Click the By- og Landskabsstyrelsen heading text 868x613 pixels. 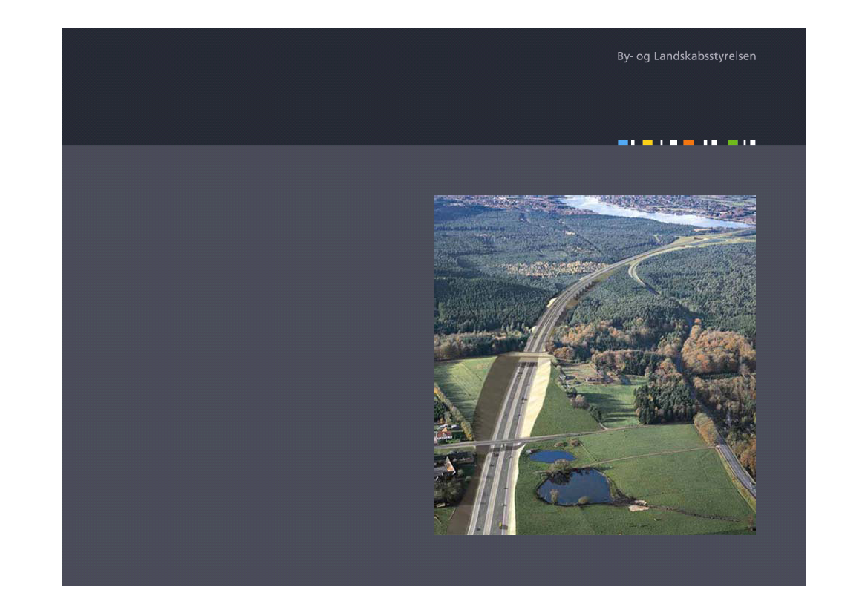coord(686,56)
